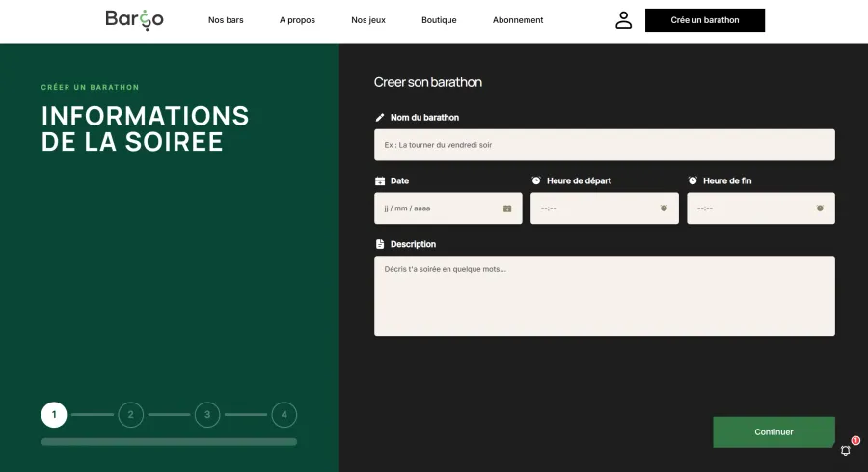The height and width of the screenshot is (472, 868).
Task: Open the Nos bars menu item
Action: tap(226, 20)
